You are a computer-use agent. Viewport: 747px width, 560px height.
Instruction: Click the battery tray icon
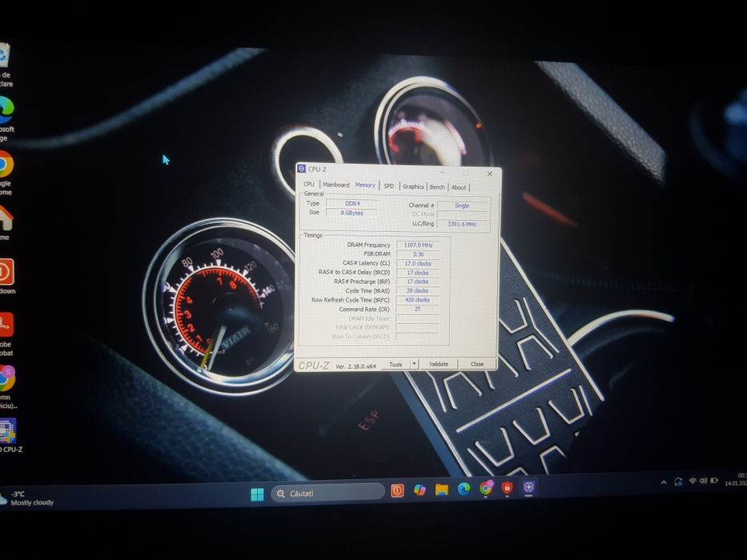[x=714, y=481]
